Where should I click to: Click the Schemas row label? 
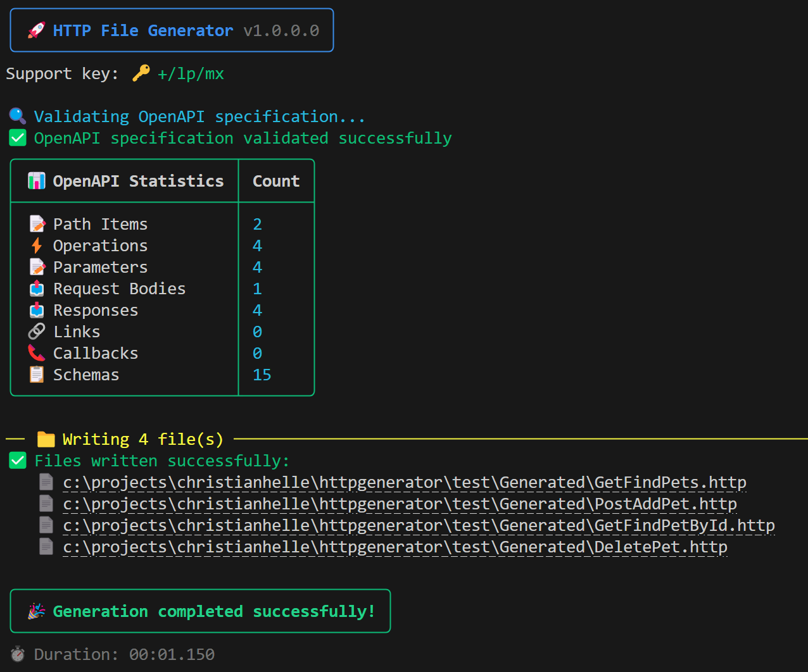86,375
